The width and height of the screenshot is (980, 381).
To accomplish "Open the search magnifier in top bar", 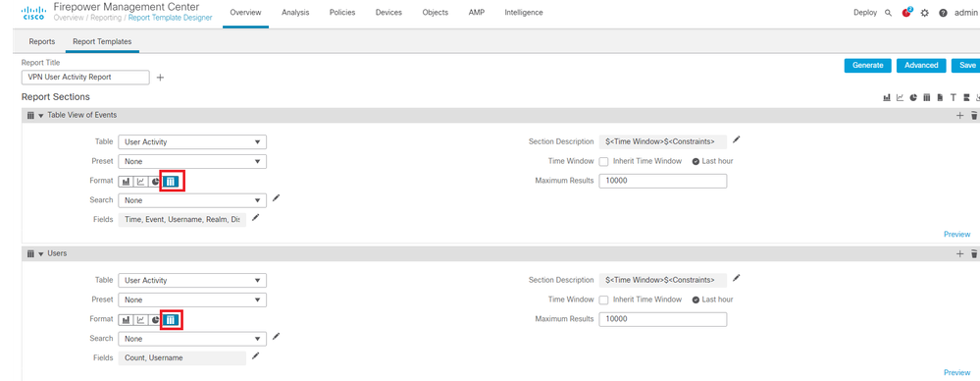I will click(888, 13).
